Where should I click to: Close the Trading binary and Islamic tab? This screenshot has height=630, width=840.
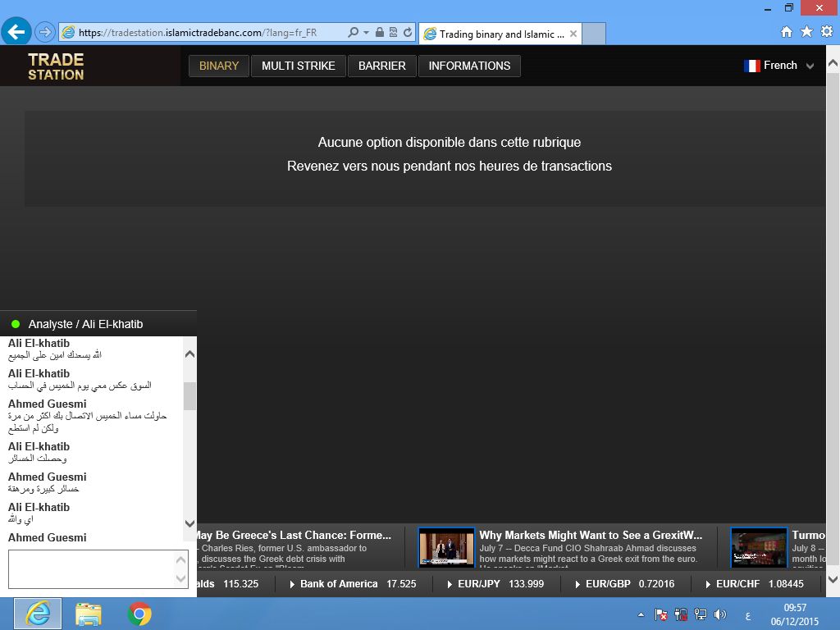(x=573, y=34)
